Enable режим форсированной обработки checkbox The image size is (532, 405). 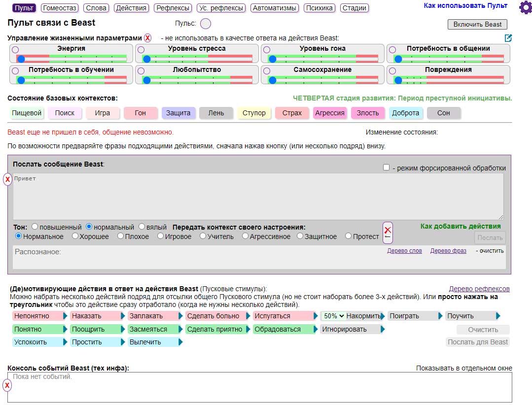tap(387, 168)
